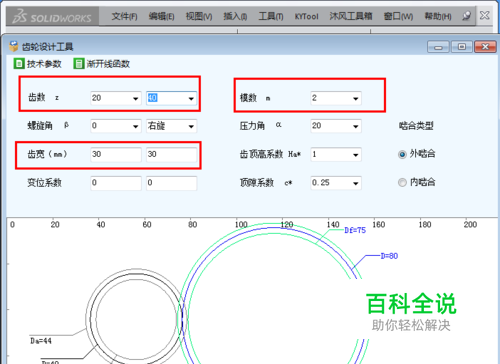Image resolution: width=500 pixels, height=364 pixels.
Task: Open the 工具(T) menu
Action: click(271, 16)
